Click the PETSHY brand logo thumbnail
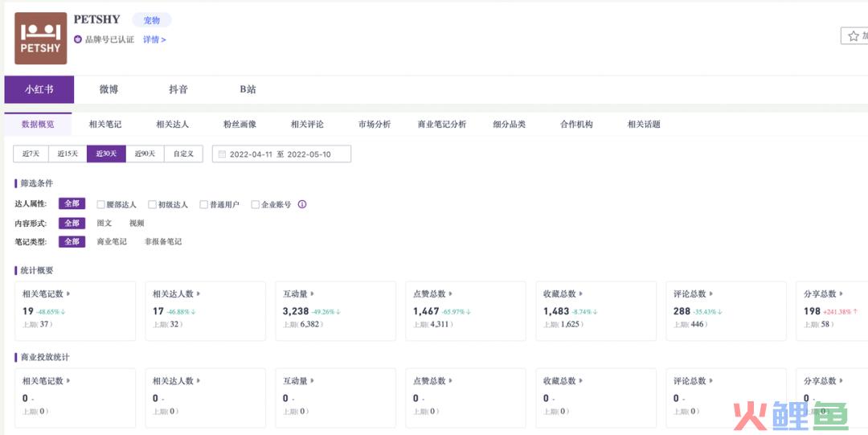Image resolution: width=868 pixels, height=435 pixels. 40,39
